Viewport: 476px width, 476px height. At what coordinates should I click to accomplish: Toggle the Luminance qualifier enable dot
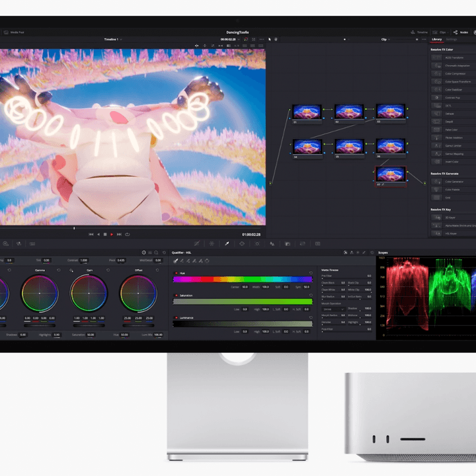tap(177, 318)
